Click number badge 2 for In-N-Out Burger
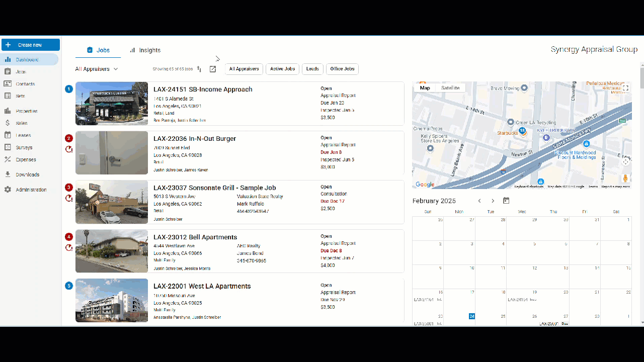This screenshot has height=362, width=644. (69, 138)
